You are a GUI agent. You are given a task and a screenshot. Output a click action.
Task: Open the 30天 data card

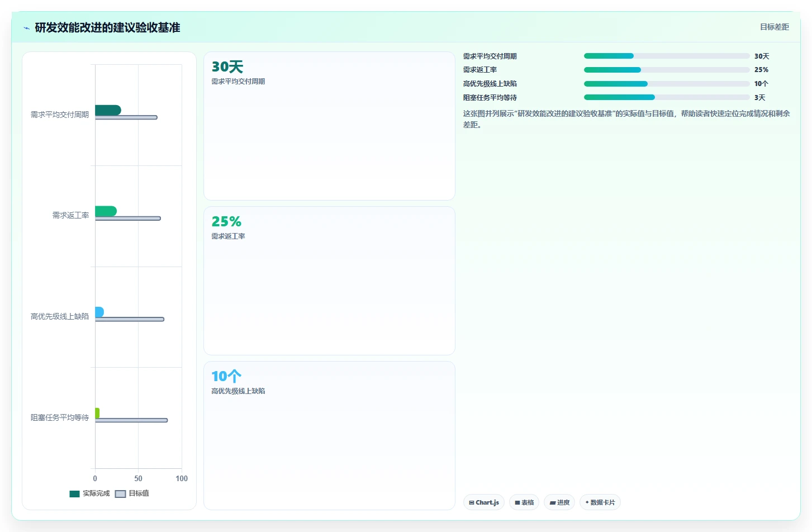point(329,126)
